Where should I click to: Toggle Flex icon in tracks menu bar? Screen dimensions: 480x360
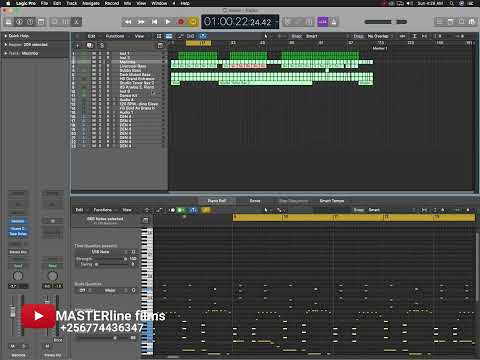[191, 36]
